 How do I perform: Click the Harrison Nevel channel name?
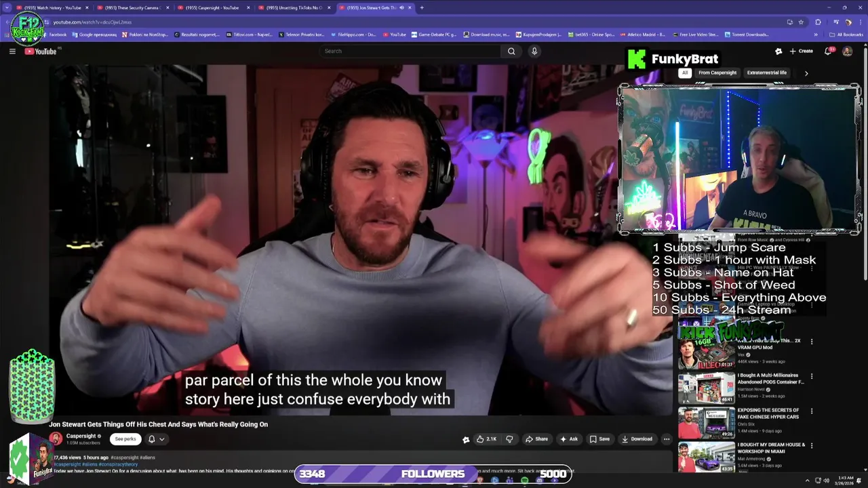pos(751,389)
